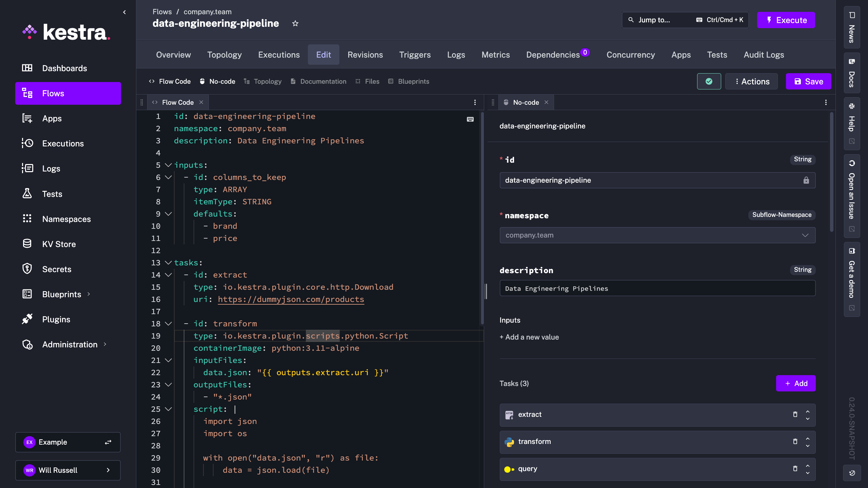Delete the extract task with trash icon

click(x=795, y=414)
